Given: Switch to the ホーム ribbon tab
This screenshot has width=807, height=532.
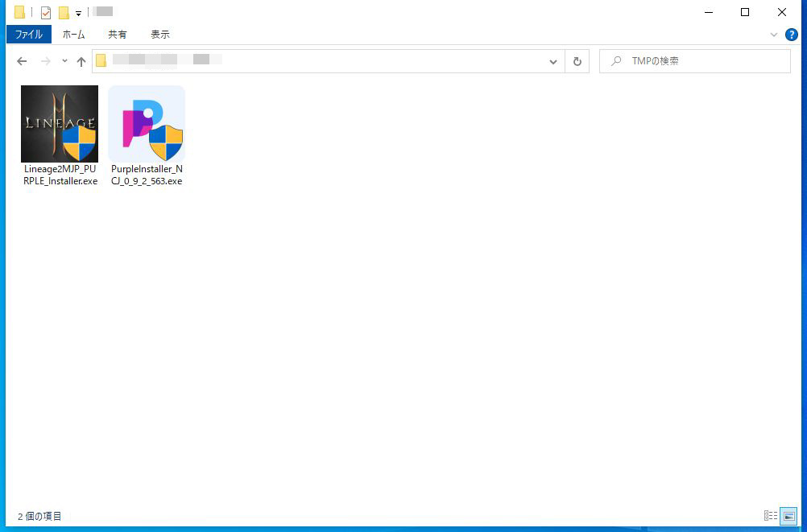Looking at the screenshot, I should pyautogui.click(x=73, y=35).
